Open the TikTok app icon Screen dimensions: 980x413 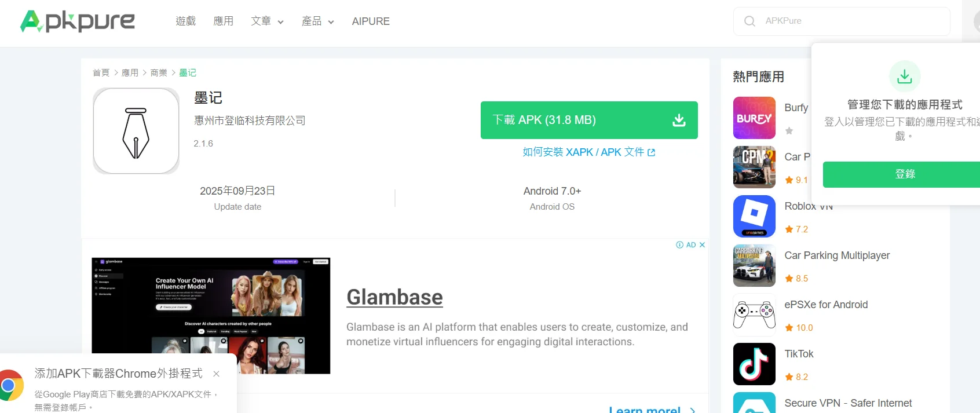[754, 364]
